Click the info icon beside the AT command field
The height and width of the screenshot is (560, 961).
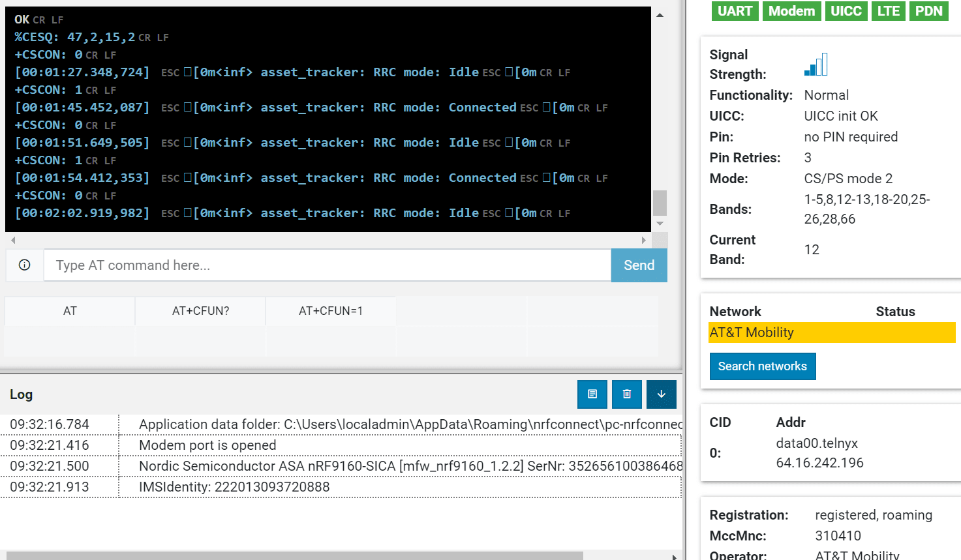(24, 265)
